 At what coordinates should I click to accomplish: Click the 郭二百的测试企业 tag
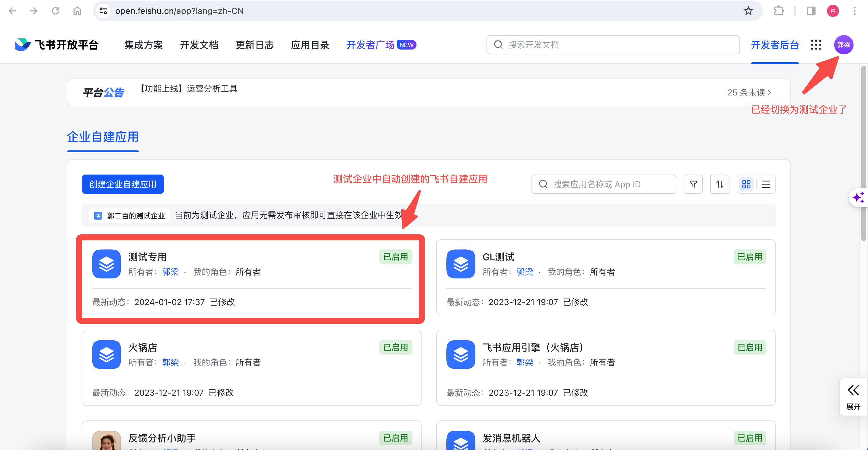point(129,215)
